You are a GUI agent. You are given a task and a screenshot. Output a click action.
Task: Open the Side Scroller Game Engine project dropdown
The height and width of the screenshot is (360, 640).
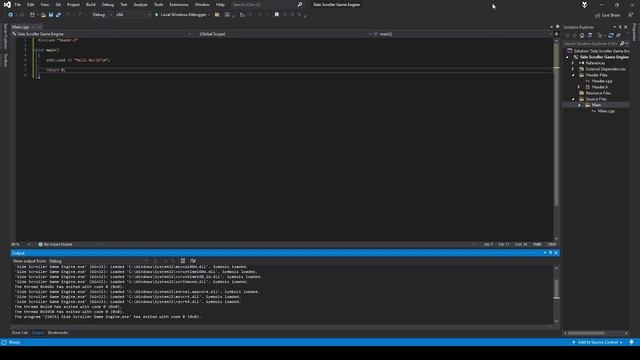pyautogui.click(x=102, y=34)
